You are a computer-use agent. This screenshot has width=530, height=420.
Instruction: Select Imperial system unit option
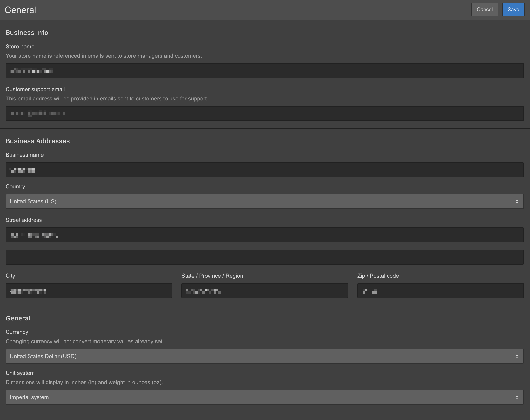[x=265, y=397]
